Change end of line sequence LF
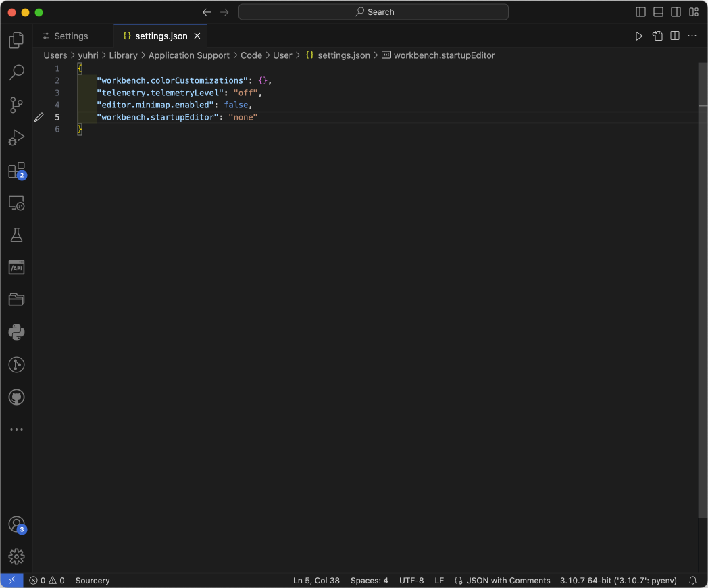This screenshot has width=708, height=588. click(439, 581)
